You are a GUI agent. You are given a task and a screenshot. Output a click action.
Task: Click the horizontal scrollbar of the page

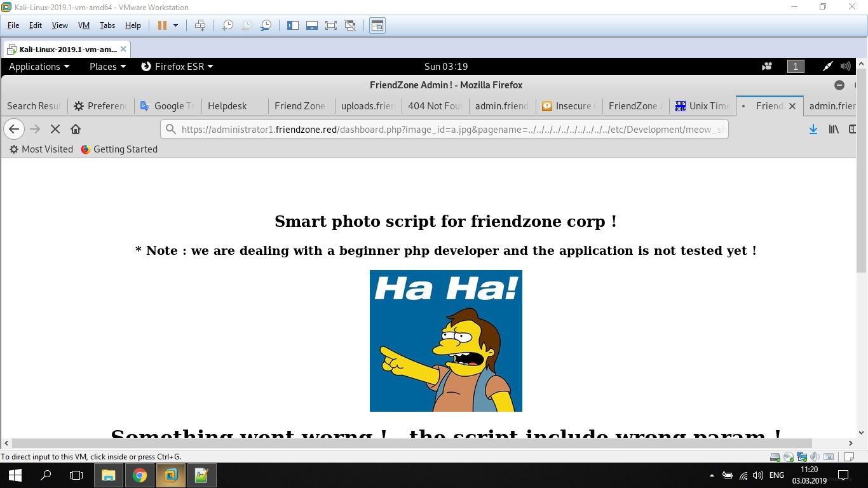(x=412, y=443)
